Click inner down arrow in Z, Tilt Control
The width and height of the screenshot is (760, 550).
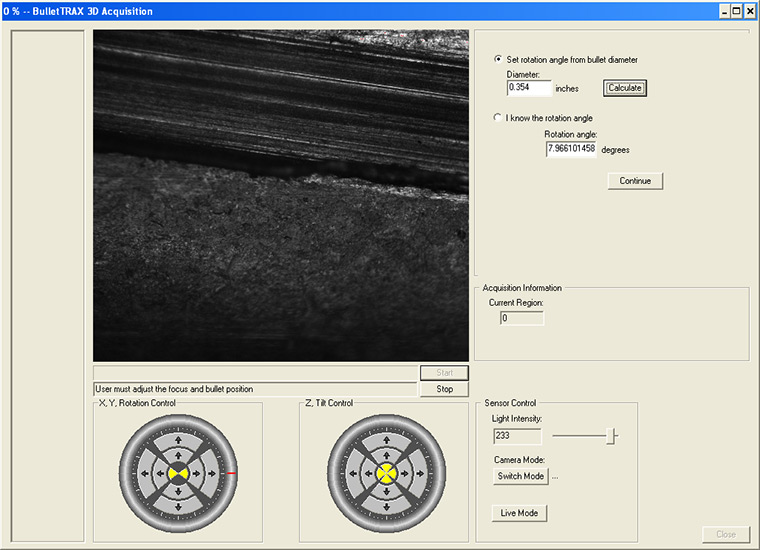386,491
